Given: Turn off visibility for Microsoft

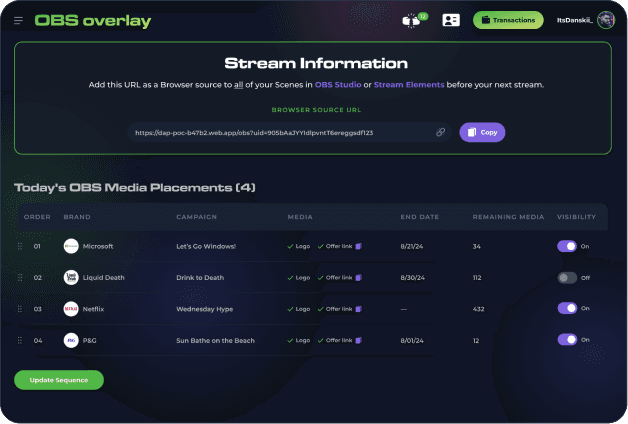Looking at the screenshot, I should coord(567,246).
